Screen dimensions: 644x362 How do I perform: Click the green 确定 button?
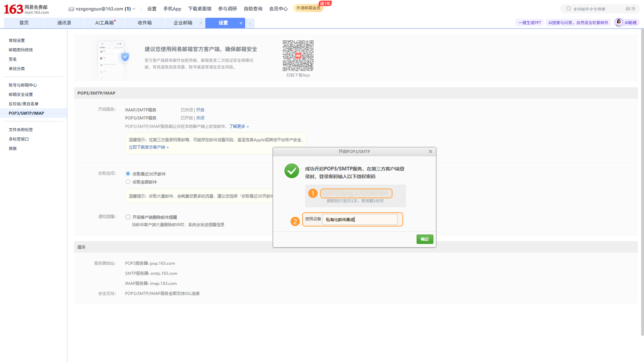point(424,239)
